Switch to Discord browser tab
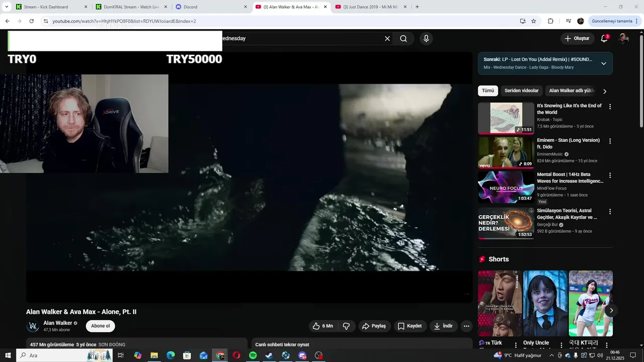The image size is (644, 362). pos(210,7)
